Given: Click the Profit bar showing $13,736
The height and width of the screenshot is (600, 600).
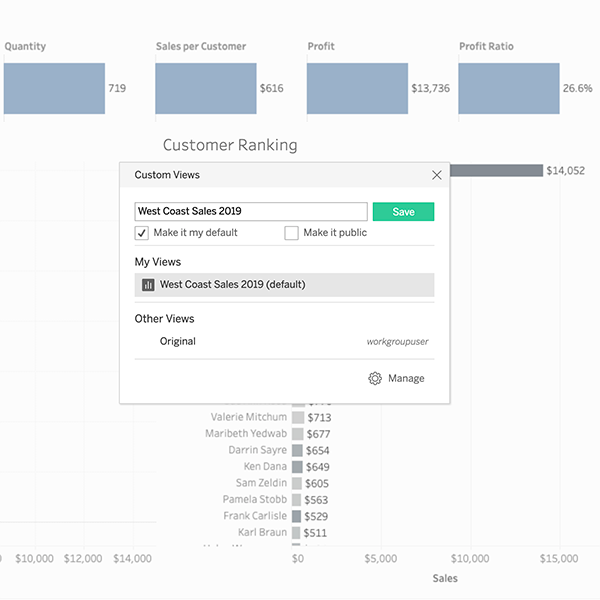Looking at the screenshot, I should pyautogui.click(x=357, y=88).
